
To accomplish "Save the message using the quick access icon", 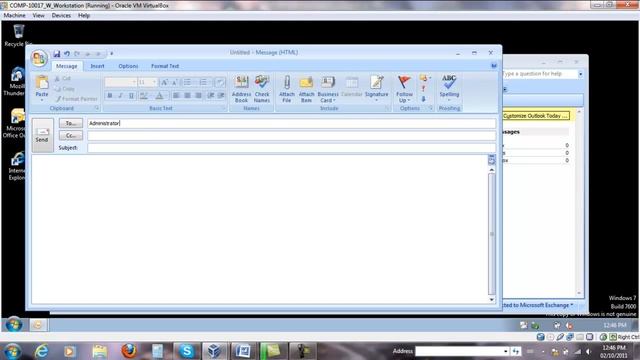I will [57, 53].
